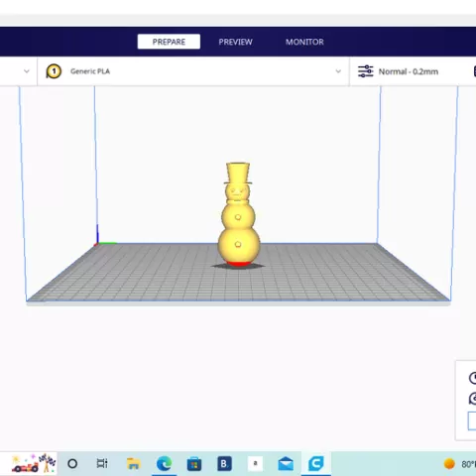The width and height of the screenshot is (476, 476).
Task: Click the Generic PLA material label
Action: (90, 71)
